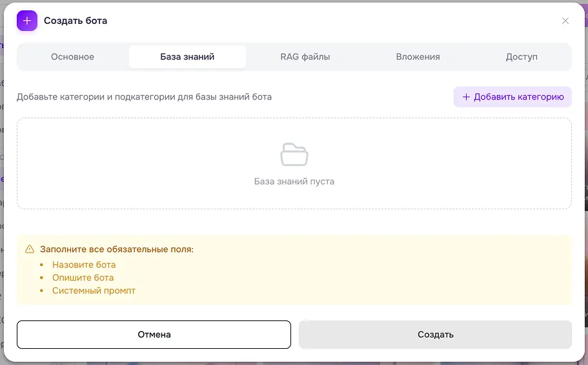This screenshot has height=365, width=588.
Task: Click the Заполните все обязательные поля heading
Action: click(x=117, y=249)
